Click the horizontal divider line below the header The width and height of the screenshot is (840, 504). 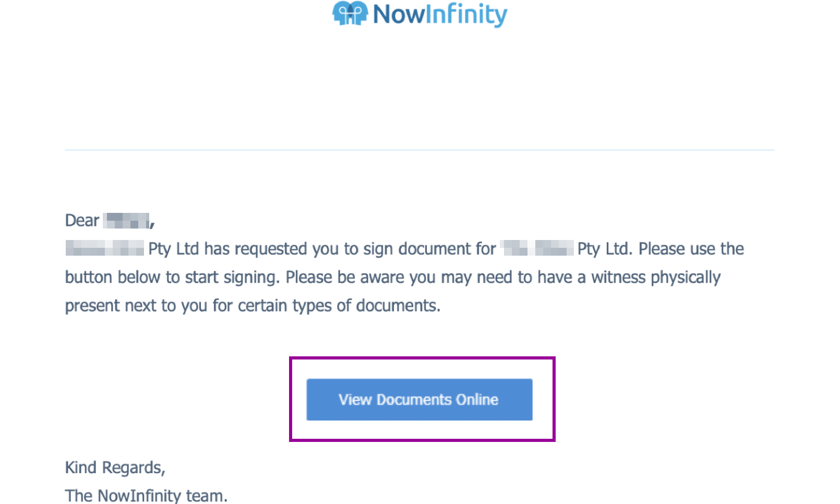(x=418, y=150)
